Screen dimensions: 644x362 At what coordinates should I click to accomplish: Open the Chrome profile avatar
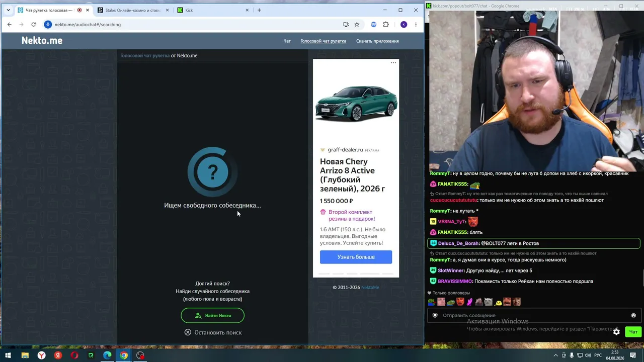coord(404,24)
